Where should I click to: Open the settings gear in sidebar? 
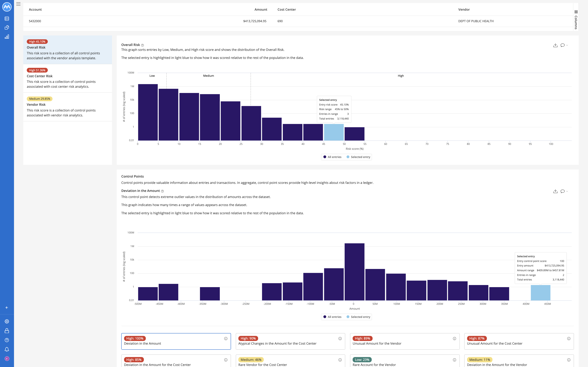pos(7,321)
